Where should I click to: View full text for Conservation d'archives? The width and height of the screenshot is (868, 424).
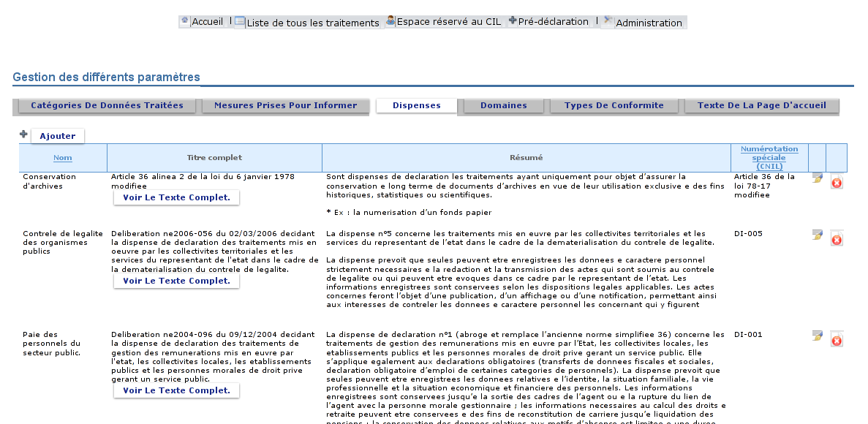[176, 197]
